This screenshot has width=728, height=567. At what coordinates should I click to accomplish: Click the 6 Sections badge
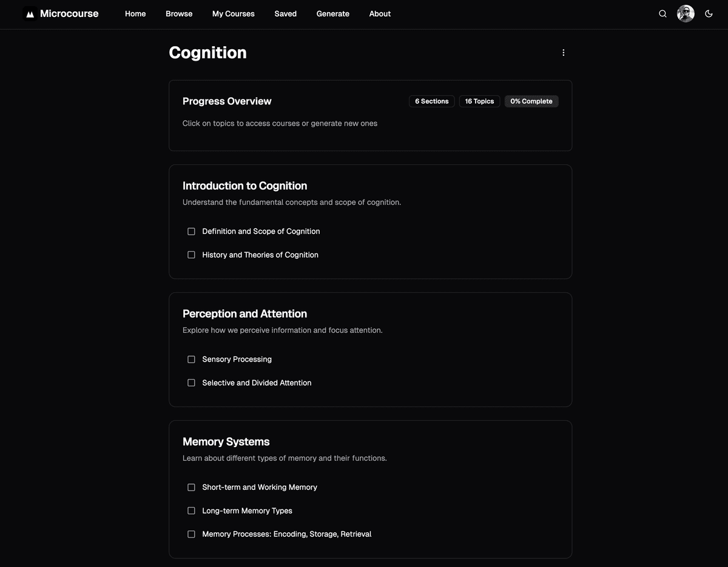point(432,101)
